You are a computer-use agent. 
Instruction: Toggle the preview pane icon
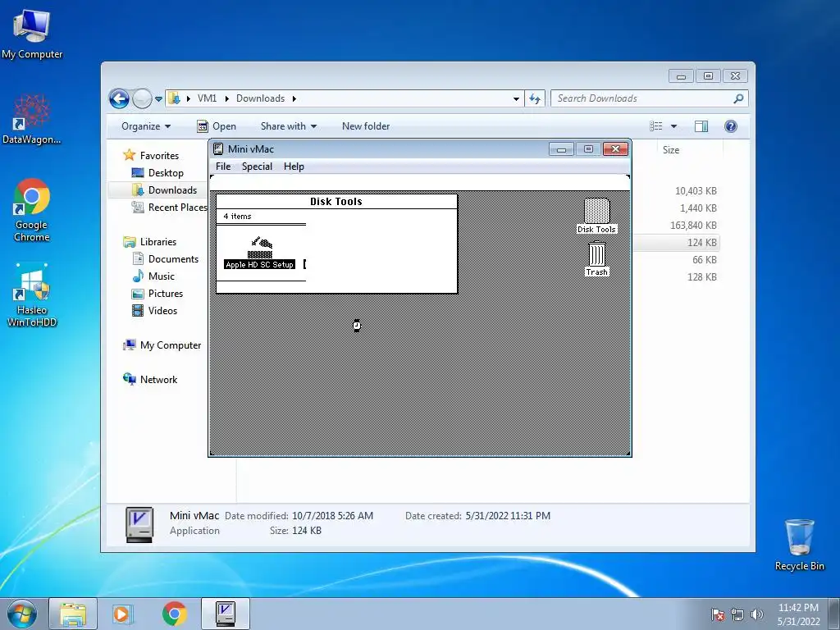click(x=701, y=126)
